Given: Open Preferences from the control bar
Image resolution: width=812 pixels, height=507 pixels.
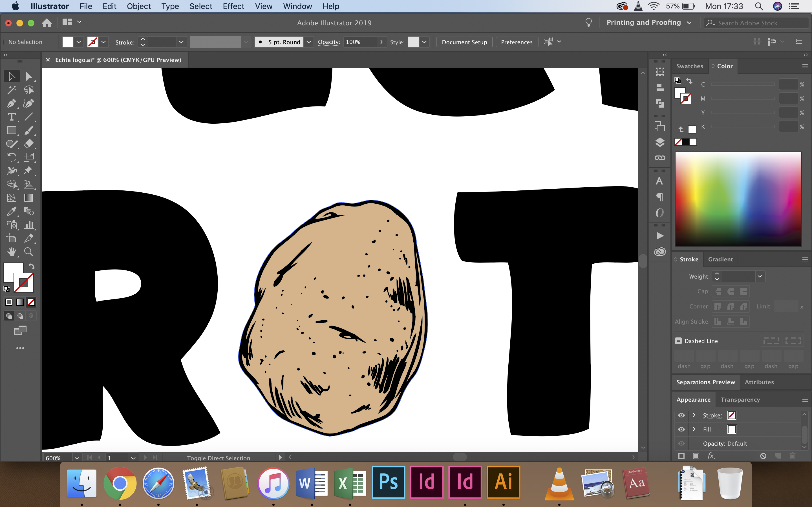Looking at the screenshot, I should click(517, 42).
